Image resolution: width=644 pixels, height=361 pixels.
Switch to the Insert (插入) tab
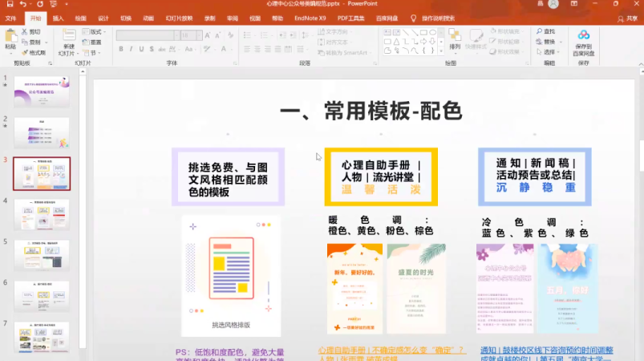coord(59,18)
